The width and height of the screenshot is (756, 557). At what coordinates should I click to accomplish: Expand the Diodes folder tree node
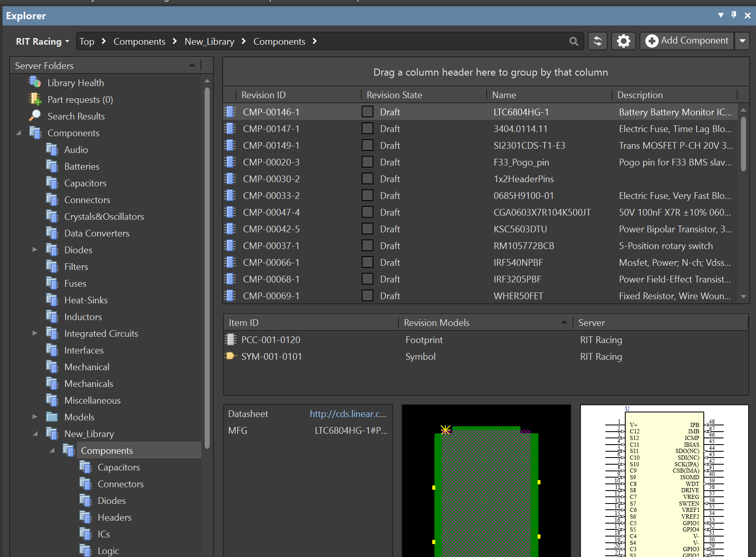(x=35, y=249)
